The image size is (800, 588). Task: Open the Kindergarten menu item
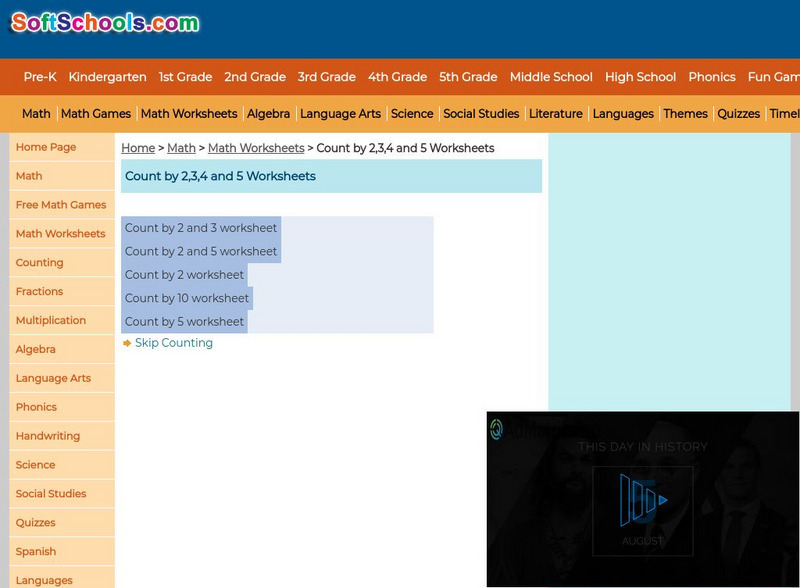tap(108, 77)
